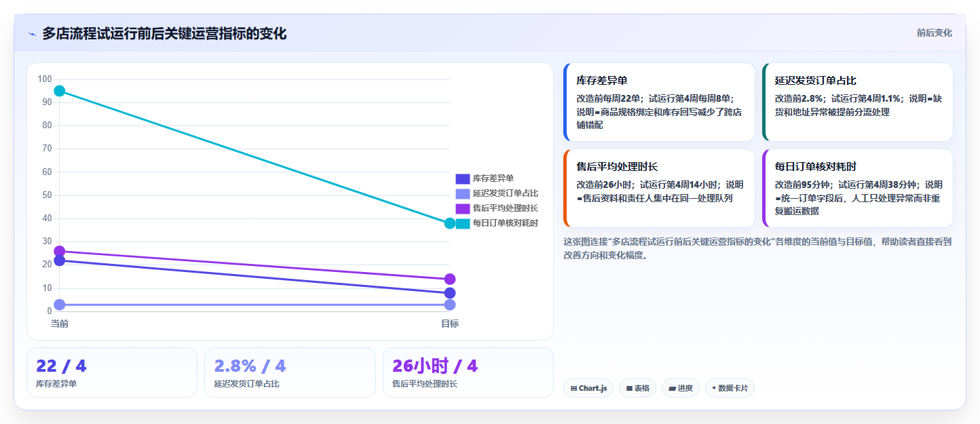Click the 目标 x-axis label
Viewport: 980px width, 424px height.
(450, 324)
